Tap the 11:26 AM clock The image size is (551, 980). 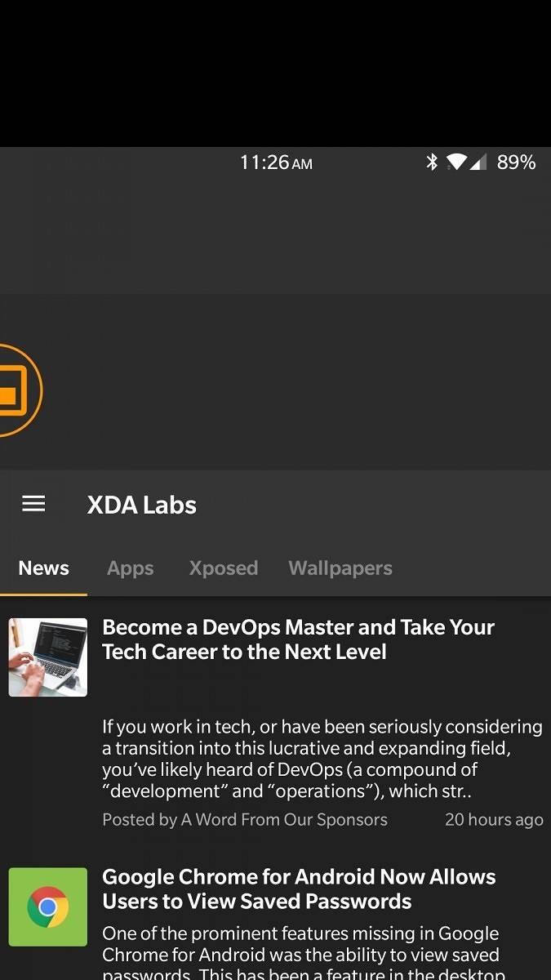[x=276, y=163]
